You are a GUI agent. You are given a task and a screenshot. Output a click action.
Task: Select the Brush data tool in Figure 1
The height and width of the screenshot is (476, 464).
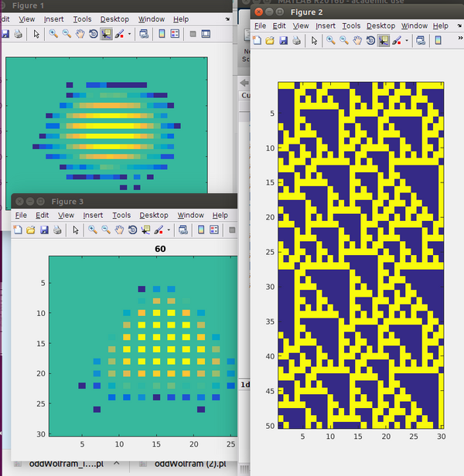tap(119, 34)
